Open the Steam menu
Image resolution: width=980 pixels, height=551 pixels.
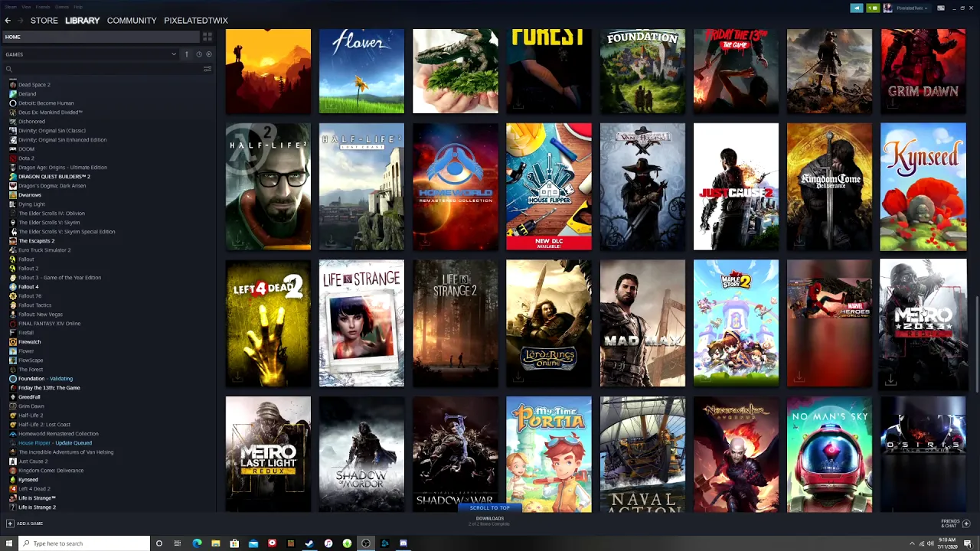(x=10, y=7)
